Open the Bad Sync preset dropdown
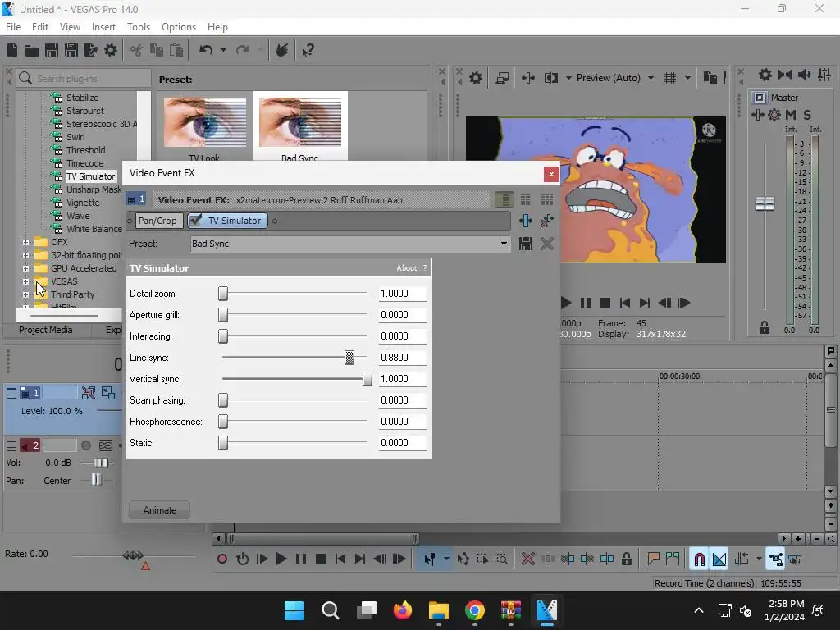This screenshot has height=630, width=840. 504,244
